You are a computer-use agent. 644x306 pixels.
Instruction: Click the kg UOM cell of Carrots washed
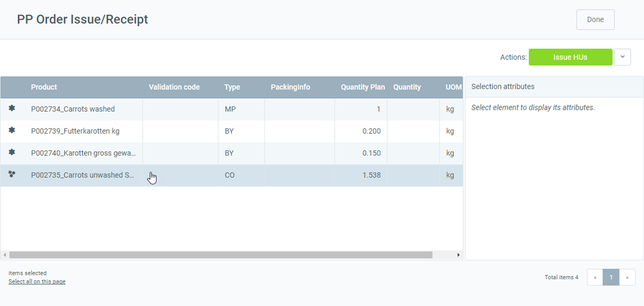(x=450, y=109)
